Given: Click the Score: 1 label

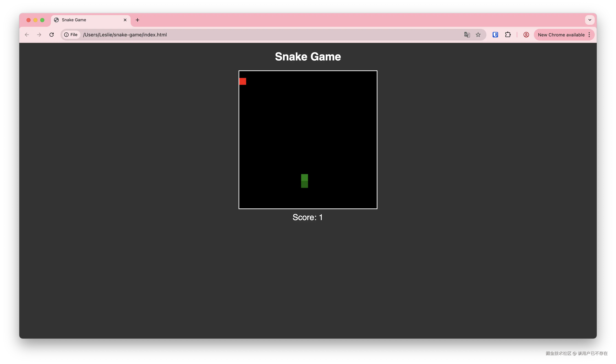Looking at the screenshot, I should point(308,217).
